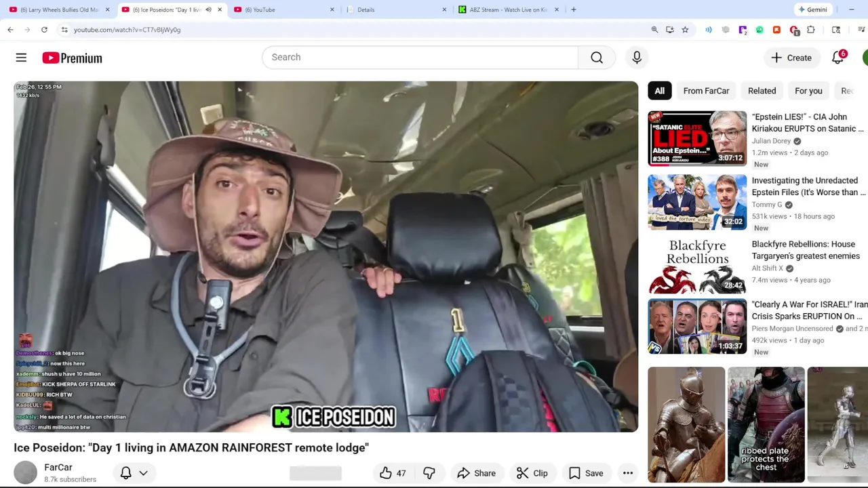The height and width of the screenshot is (488, 868).
Task: Reload the page
Action: (x=44, y=30)
